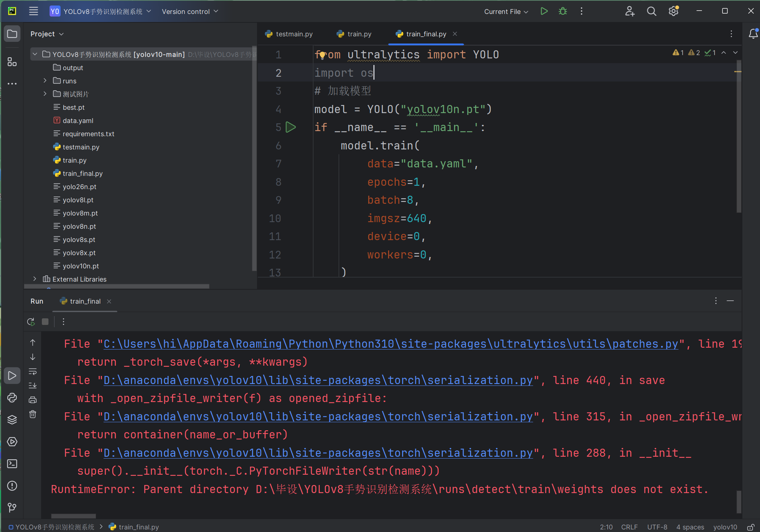Viewport: 760px width, 532px height.
Task: Close the train_final.py editor tab
Action: (x=455, y=34)
